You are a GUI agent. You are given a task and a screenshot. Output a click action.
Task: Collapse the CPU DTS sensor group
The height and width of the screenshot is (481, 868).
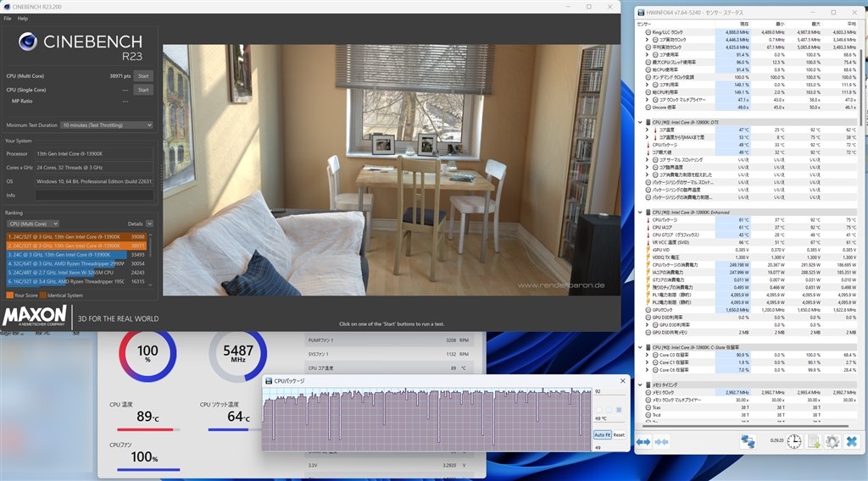[641, 122]
